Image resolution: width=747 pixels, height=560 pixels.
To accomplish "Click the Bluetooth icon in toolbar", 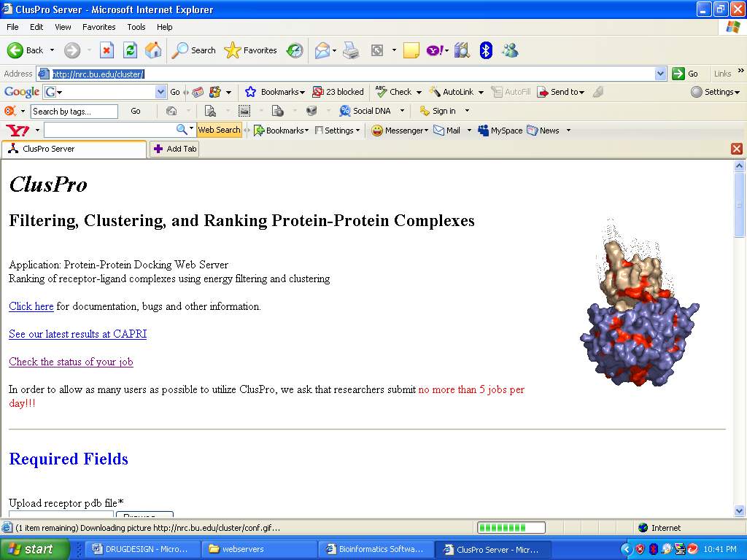I will pos(486,50).
